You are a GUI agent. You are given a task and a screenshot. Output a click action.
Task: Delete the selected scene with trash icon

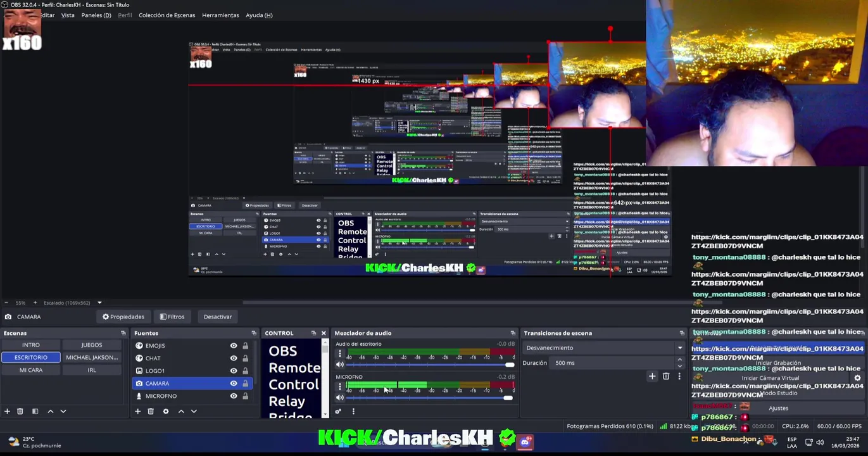click(20, 412)
